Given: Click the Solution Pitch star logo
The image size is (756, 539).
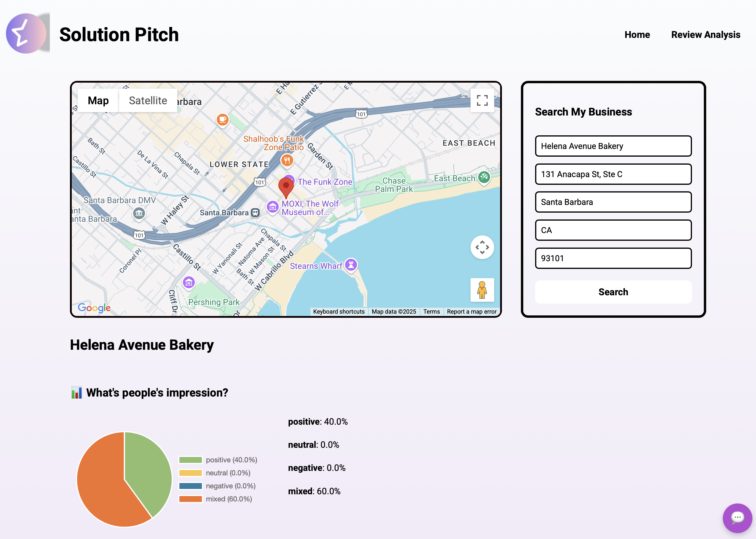Looking at the screenshot, I should [26, 33].
